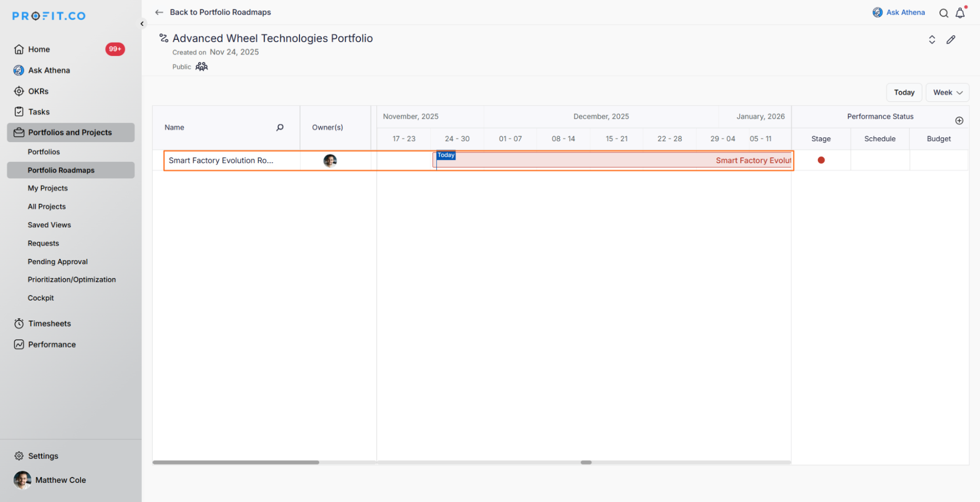The height and width of the screenshot is (502, 980).
Task: Open My Projects
Action: pos(48,188)
